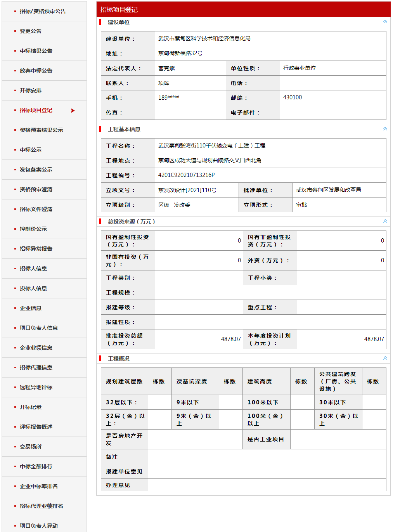This screenshot has height=532, width=393.
Task: Open 企业信息 menu item
Action: pyautogui.click(x=31, y=308)
